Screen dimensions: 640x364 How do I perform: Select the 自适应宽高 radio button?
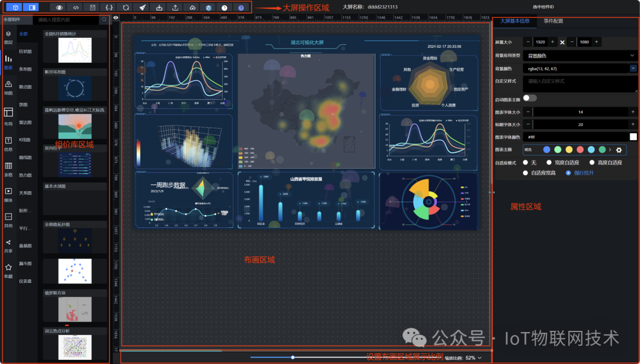(x=526, y=173)
